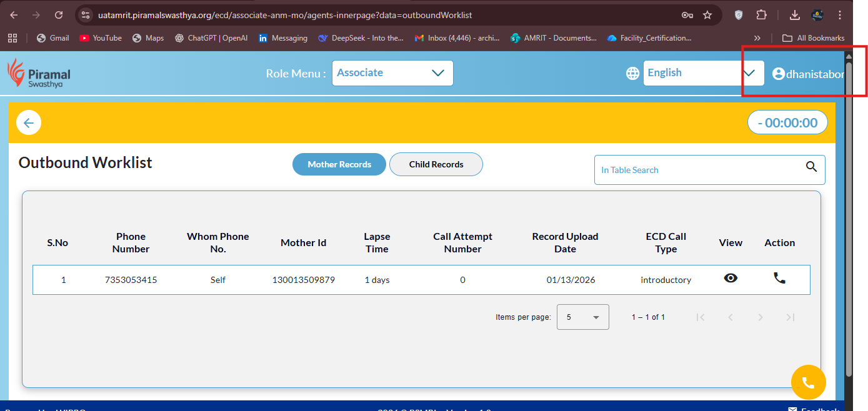The height and width of the screenshot is (411, 868).
Task: Open the Role Menu Associate dropdown
Action: tap(392, 73)
